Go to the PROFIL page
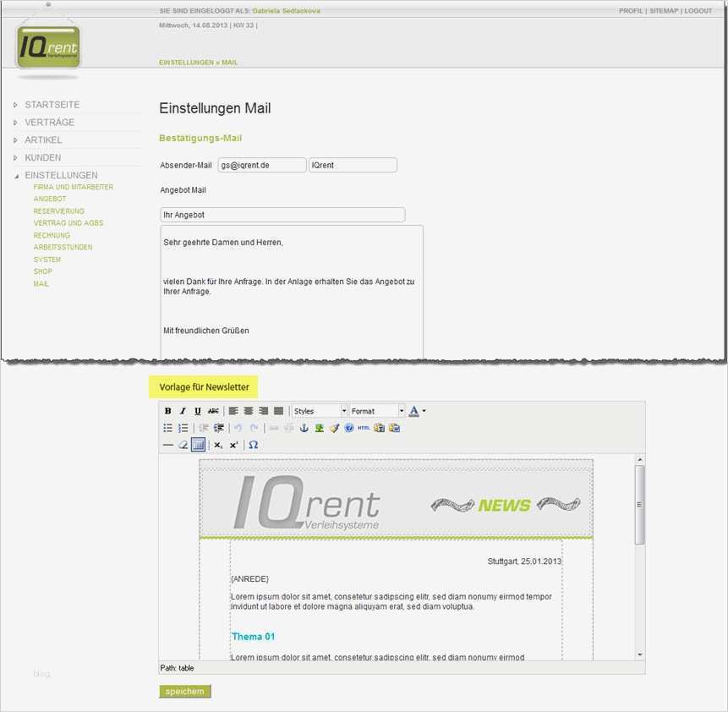Image resolution: width=728 pixels, height=712 pixels. point(631,11)
